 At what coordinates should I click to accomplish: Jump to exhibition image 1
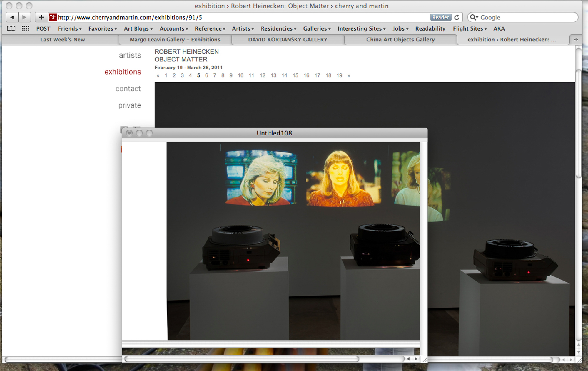coord(166,76)
